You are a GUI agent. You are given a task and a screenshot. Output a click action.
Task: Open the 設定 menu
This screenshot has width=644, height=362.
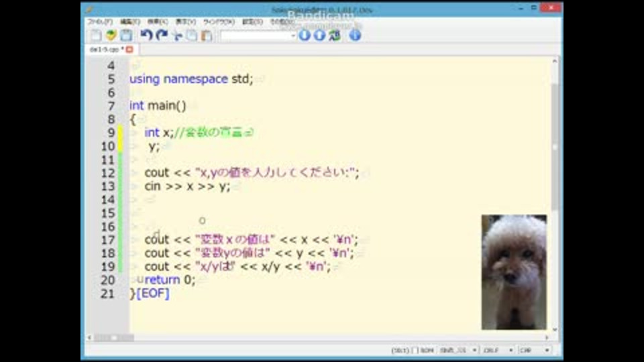(x=252, y=21)
